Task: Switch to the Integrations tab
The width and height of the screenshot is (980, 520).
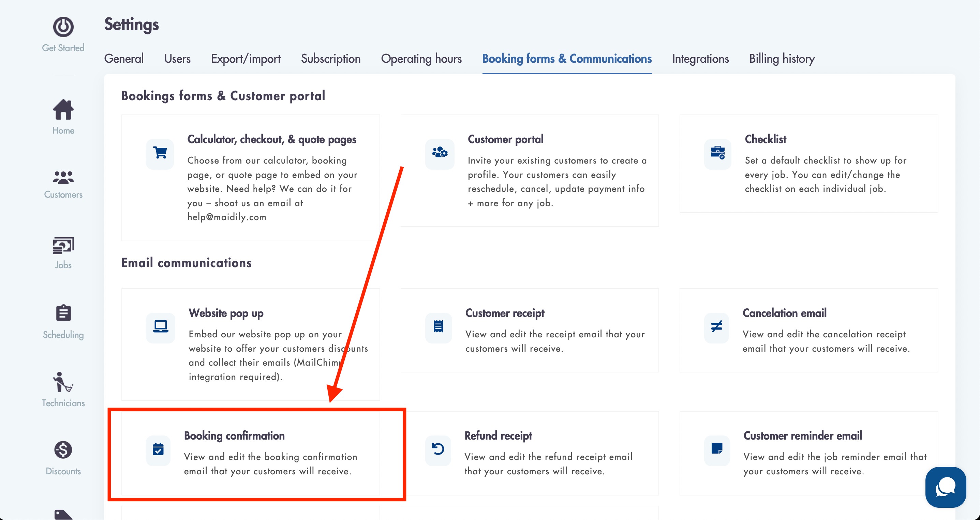Action: pyautogui.click(x=700, y=59)
